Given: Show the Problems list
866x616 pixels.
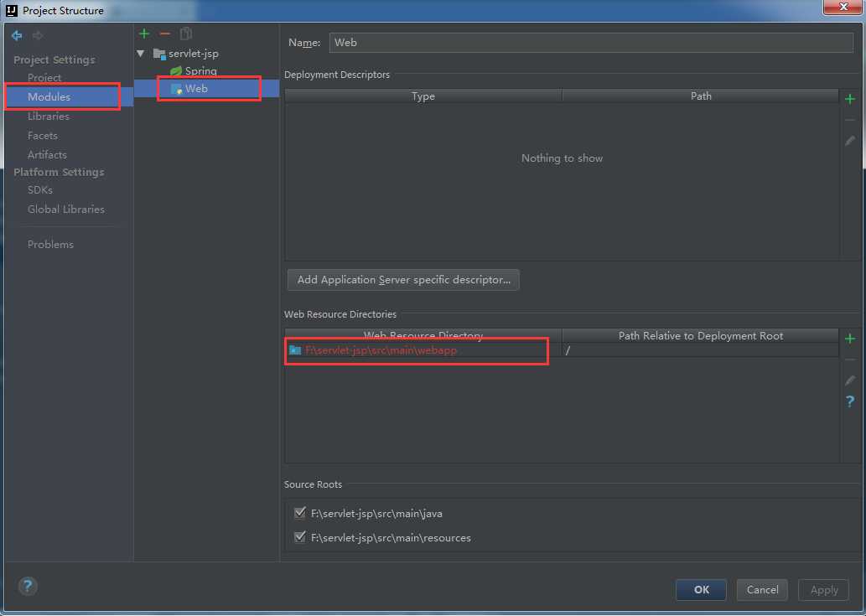Looking at the screenshot, I should click(x=50, y=244).
